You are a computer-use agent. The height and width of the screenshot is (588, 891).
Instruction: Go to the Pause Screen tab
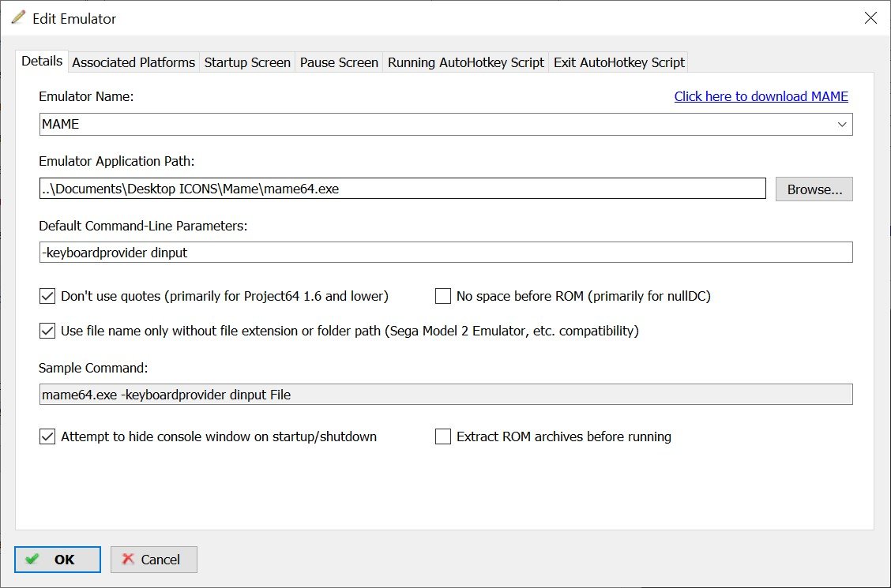coord(339,62)
